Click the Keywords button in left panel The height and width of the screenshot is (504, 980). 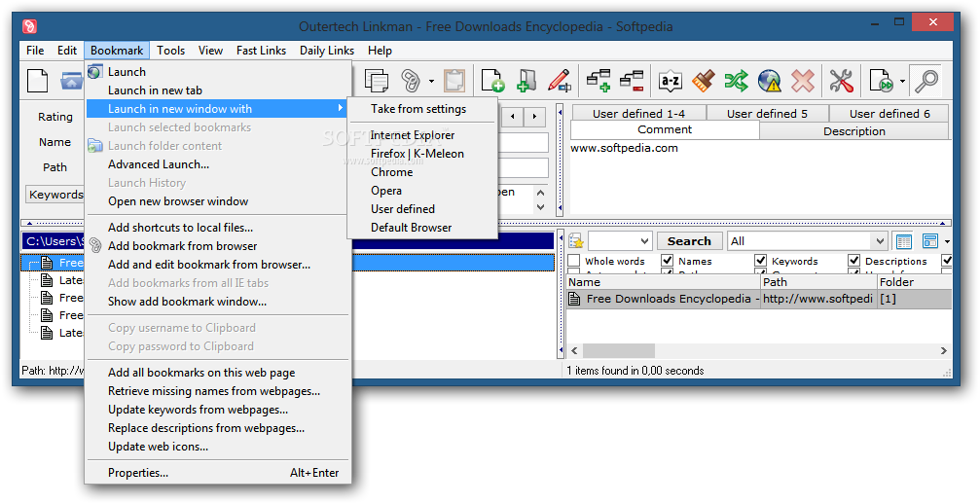(x=55, y=195)
